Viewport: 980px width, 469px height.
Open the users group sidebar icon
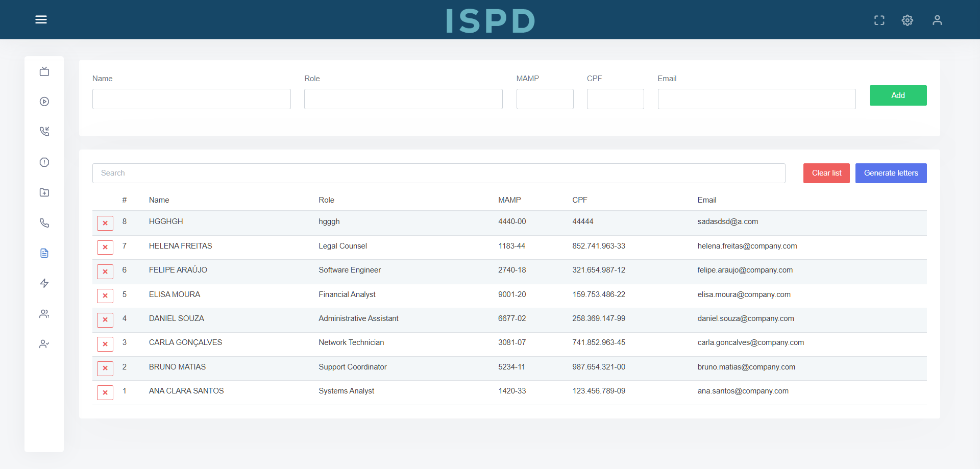[x=44, y=314]
